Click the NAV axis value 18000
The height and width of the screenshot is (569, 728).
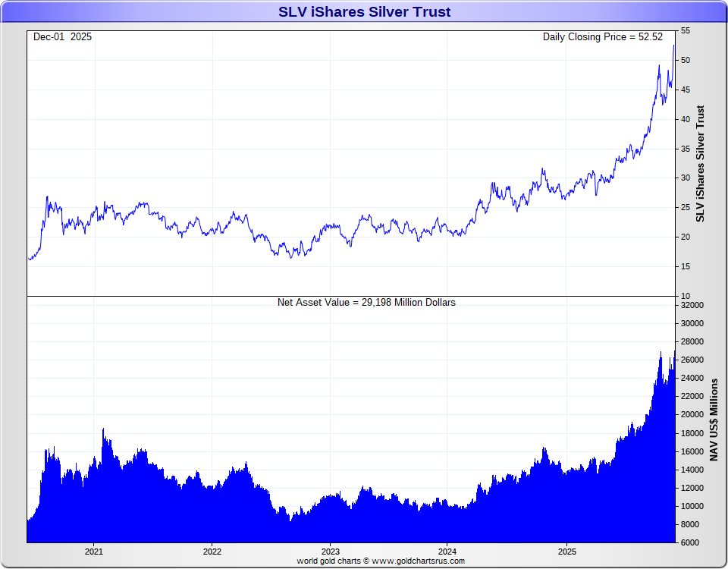692,433
